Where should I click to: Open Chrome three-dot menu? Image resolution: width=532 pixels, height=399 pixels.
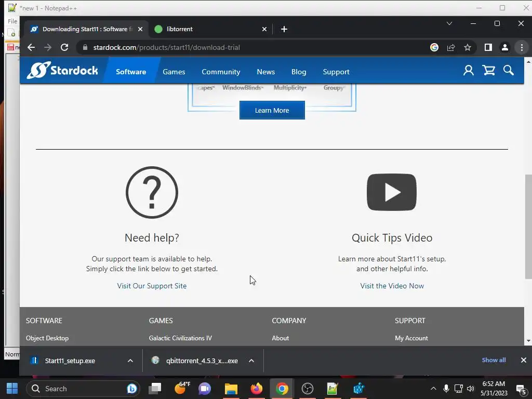click(x=522, y=47)
